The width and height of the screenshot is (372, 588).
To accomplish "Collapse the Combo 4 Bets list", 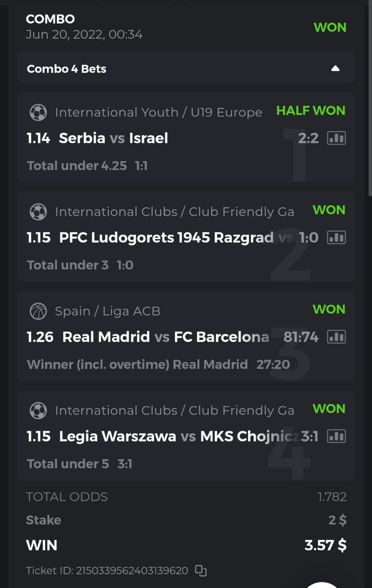I will tap(335, 69).
